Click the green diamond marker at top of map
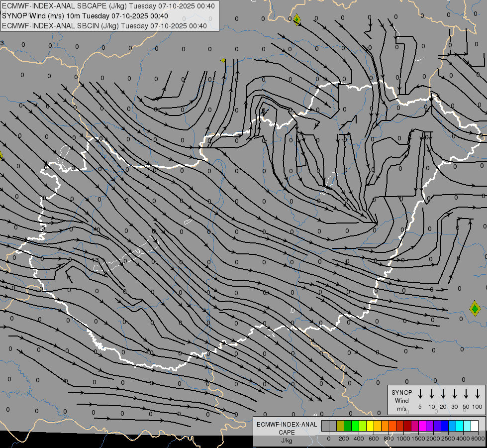Screen dimensions: 487x448 pyautogui.click(x=297, y=20)
